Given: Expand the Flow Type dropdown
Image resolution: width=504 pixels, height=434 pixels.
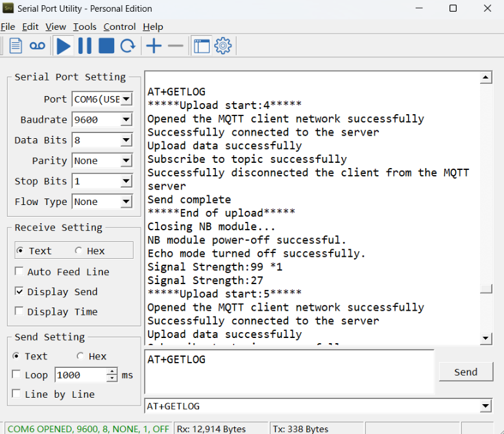Looking at the screenshot, I should coord(126,202).
